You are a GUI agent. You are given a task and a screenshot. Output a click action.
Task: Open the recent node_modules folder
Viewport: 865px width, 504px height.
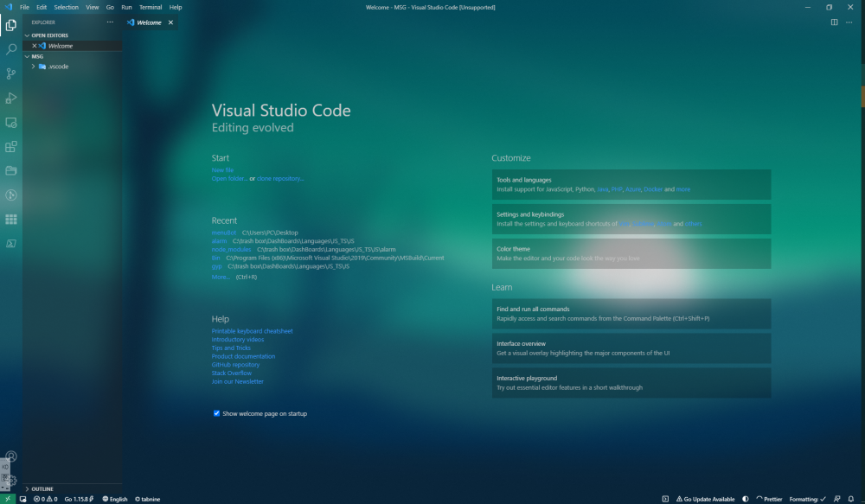coord(231,249)
